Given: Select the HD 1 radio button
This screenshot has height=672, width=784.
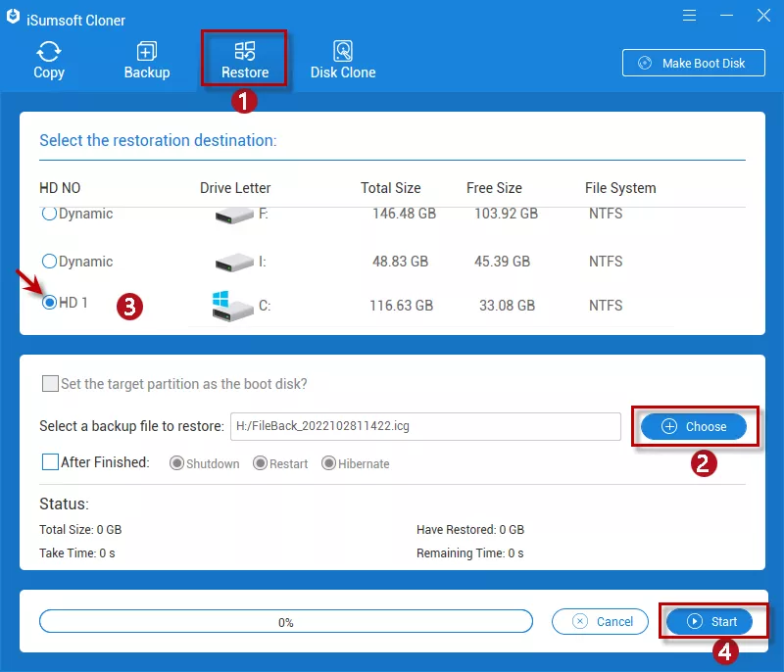Looking at the screenshot, I should tap(49, 303).
